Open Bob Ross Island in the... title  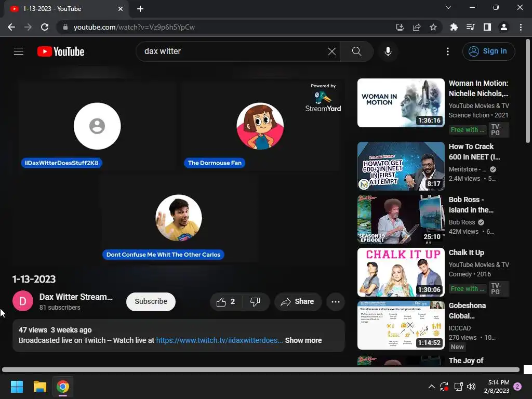tap(471, 205)
